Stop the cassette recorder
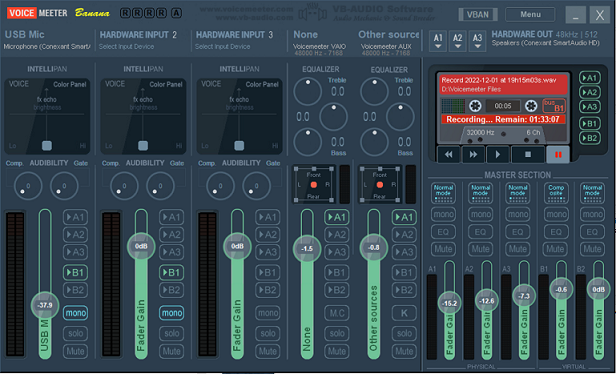This screenshot has width=616, height=374. click(x=528, y=154)
